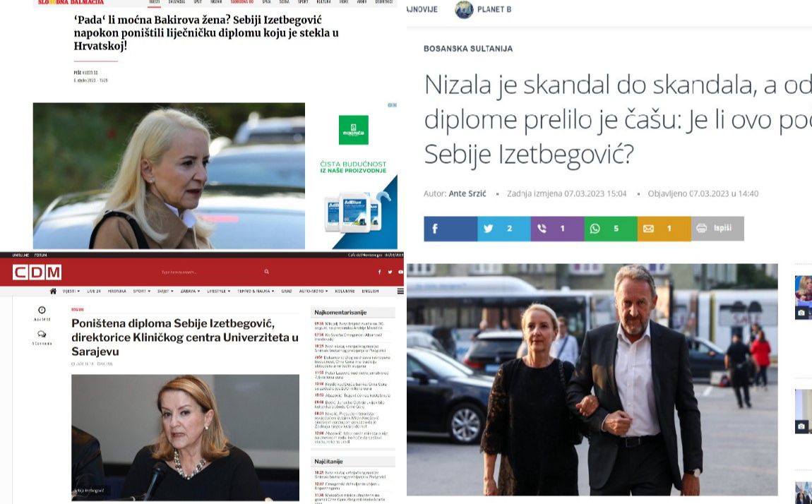812x504 pixels.
Task: Click the article comments bubble icon
Action: pyautogui.click(x=42, y=335)
